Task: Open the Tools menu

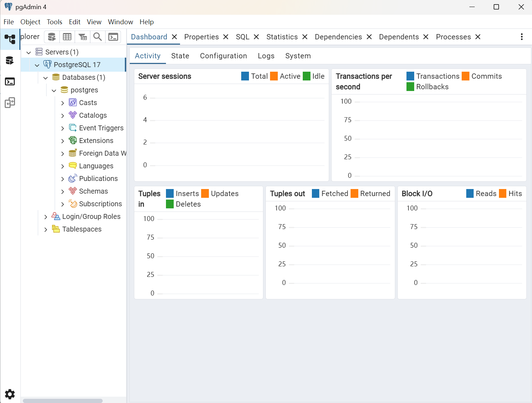Action: click(x=55, y=22)
